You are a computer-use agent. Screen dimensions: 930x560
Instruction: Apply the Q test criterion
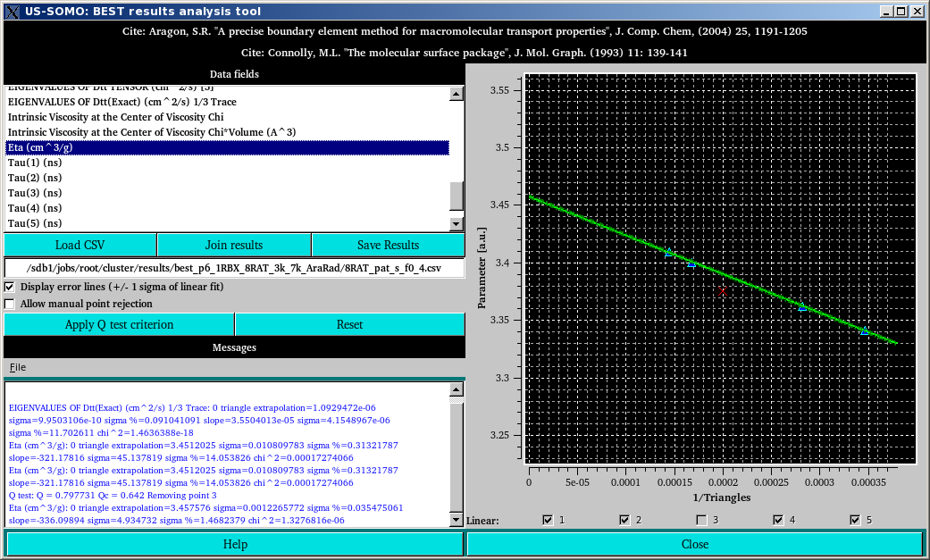[119, 323]
